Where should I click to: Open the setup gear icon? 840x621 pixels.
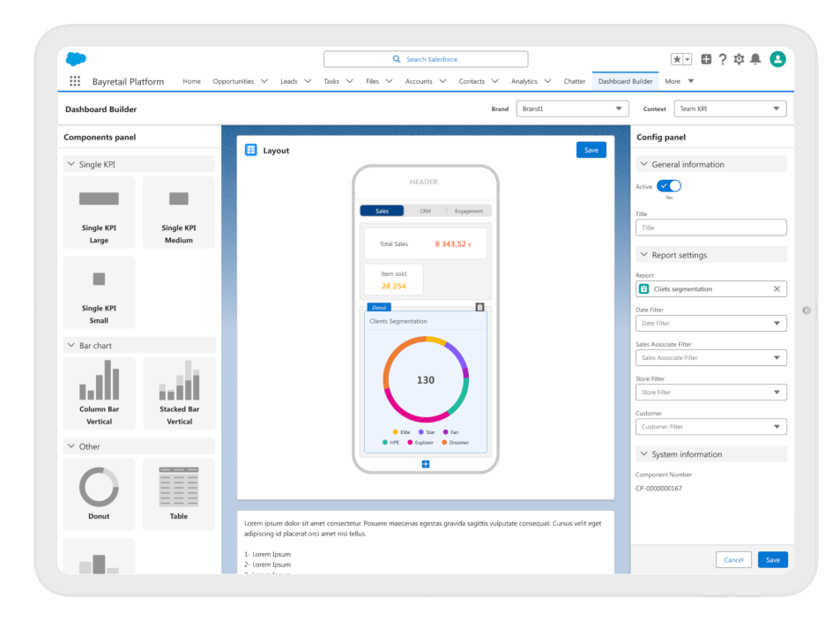click(739, 59)
